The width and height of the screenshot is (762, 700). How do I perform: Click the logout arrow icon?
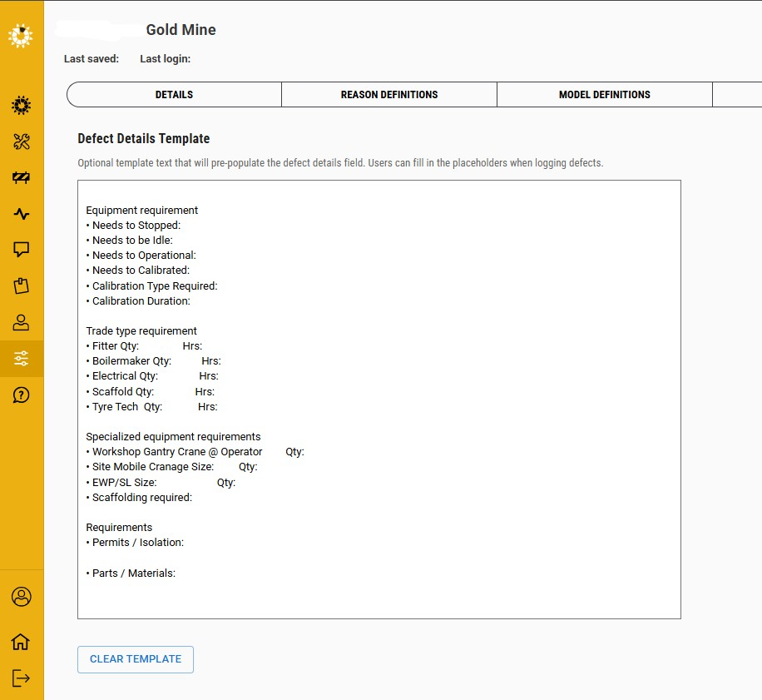tap(21, 678)
